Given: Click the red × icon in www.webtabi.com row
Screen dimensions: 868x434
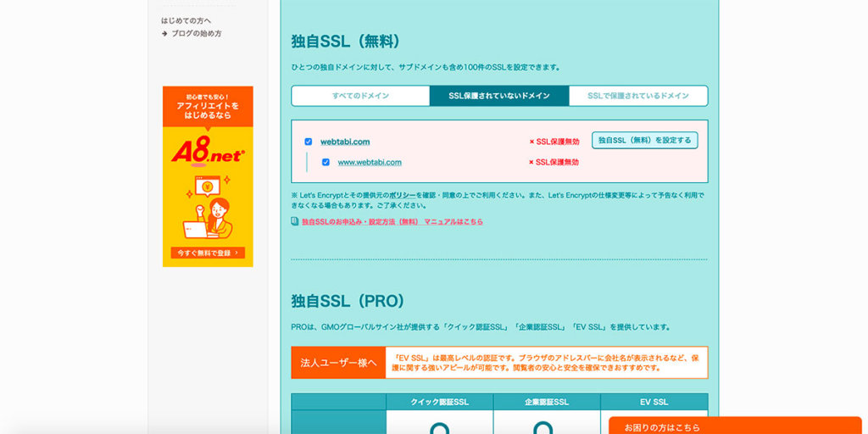Looking at the screenshot, I should (531, 162).
